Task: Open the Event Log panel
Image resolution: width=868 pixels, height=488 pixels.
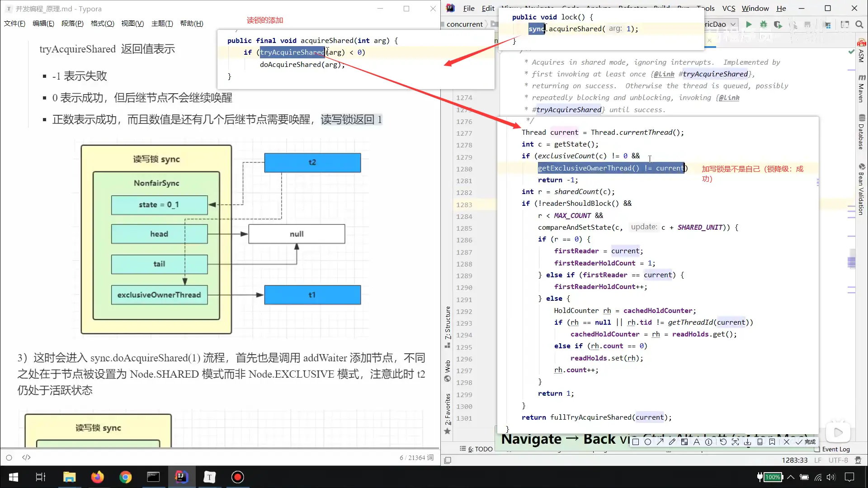Action: [x=832, y=449]
